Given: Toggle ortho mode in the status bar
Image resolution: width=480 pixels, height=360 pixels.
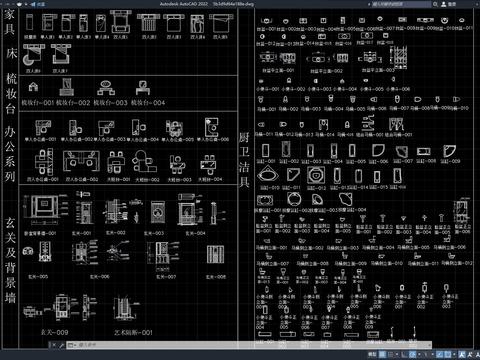Looking at the screenshot, I should pyautogui.click(x=404, y=354).
